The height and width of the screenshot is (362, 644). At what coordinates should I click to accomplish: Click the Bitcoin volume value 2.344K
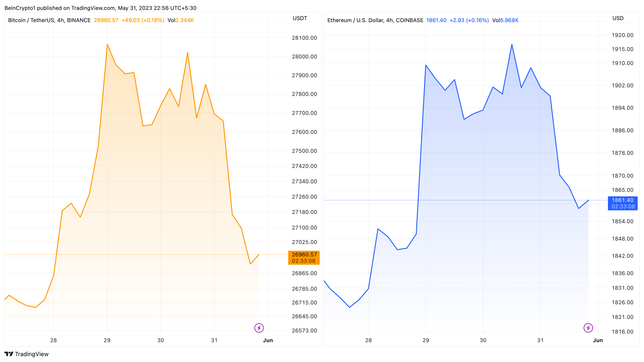point(184,20)
